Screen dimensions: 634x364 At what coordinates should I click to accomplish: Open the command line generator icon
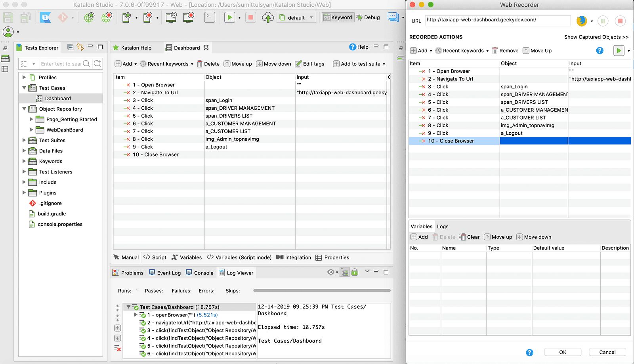click(210, 17)
